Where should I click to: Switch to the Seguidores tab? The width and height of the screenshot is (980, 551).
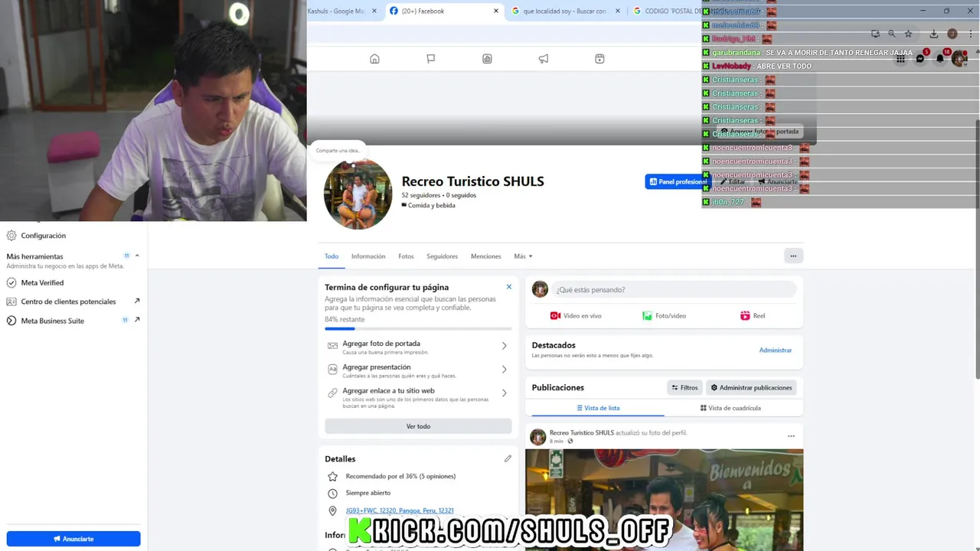(x=442, y=256)
